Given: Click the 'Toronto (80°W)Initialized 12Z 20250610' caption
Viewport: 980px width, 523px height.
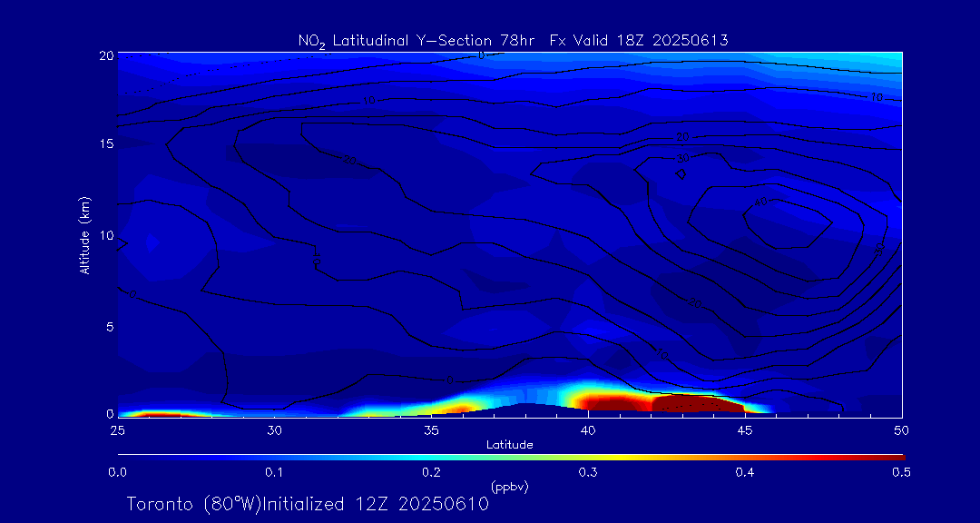Looking at the screenshot, I should pyautogui.click(x=309, y=504).
